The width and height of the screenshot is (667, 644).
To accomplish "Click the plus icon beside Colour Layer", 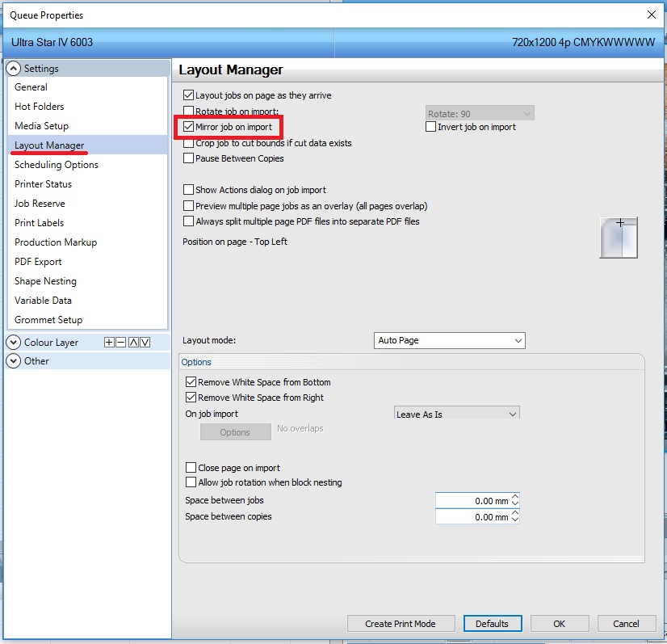I will click(109, 343).
